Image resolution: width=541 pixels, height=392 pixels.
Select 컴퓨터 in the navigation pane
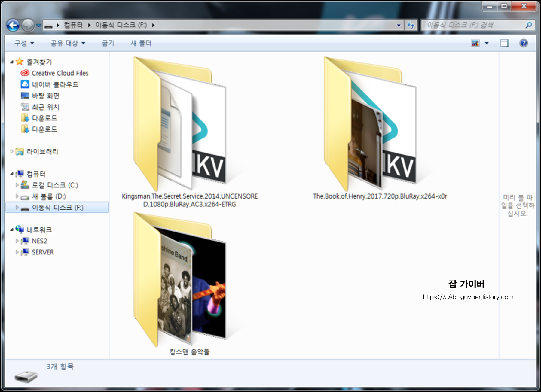[36, 174]
